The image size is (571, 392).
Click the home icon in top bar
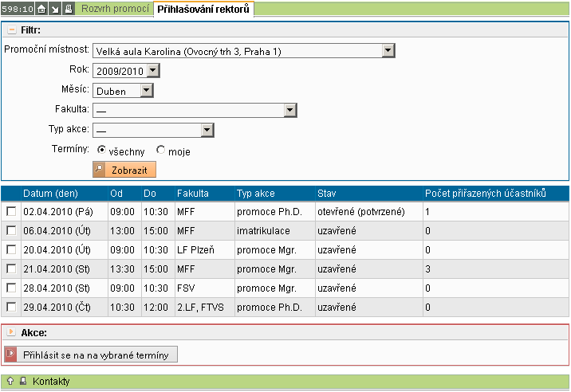[41, 9]
